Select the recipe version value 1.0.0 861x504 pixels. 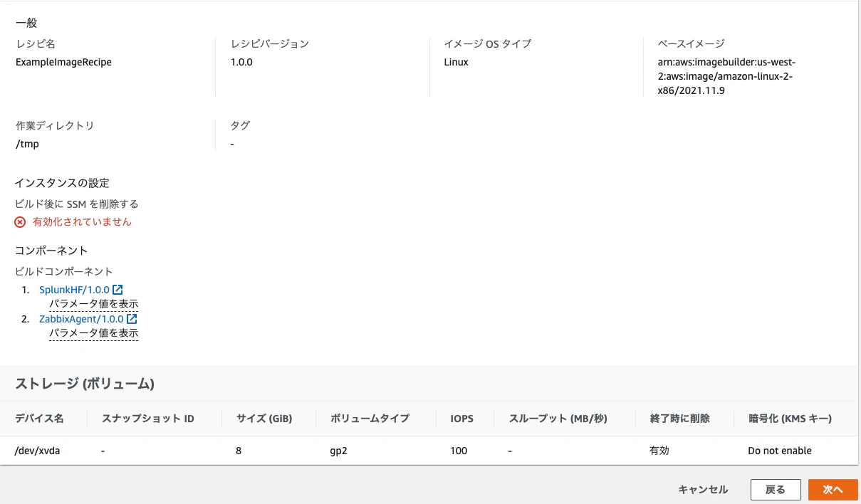click(241, 62)
